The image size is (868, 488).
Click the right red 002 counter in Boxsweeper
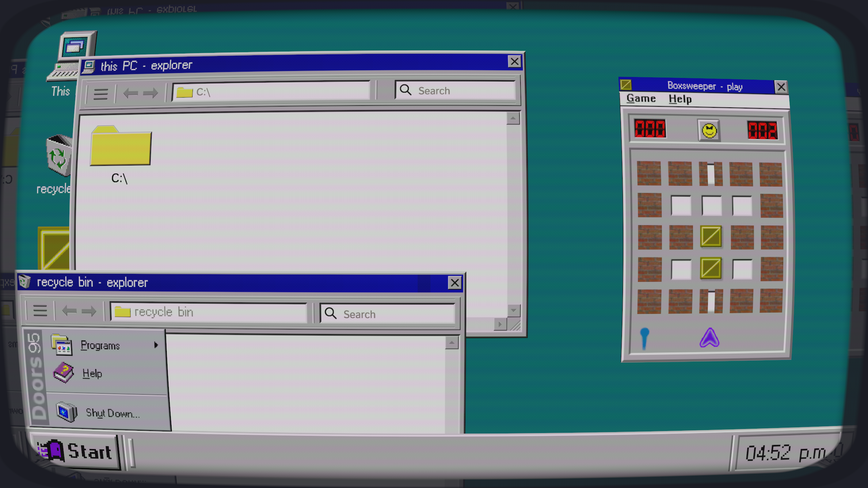[763, 130]
